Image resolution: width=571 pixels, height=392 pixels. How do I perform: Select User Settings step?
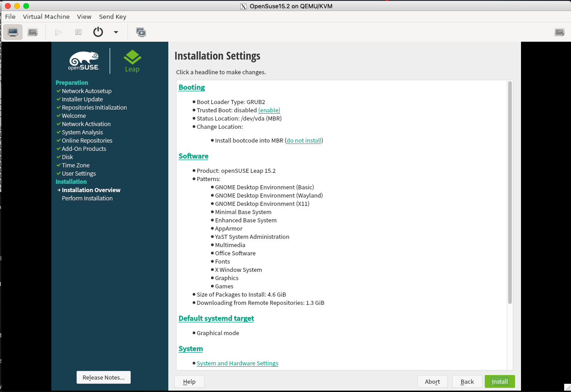[x=79, y=173]
